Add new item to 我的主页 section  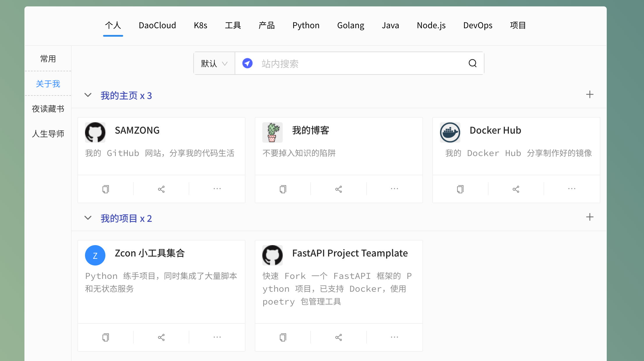pos(590,95)
